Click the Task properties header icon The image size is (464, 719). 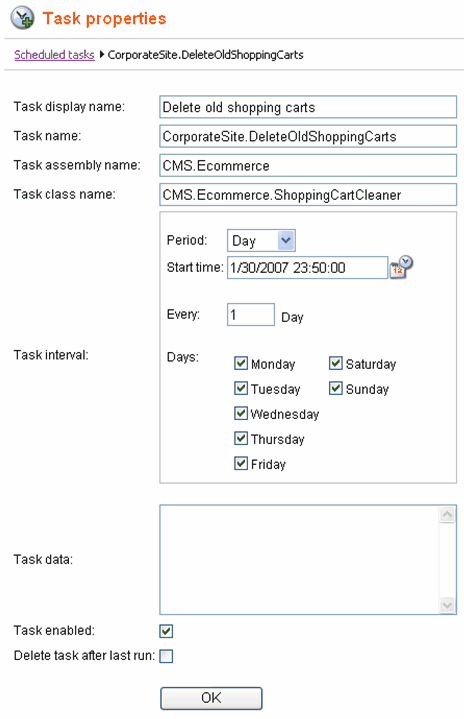coord(22,18)
